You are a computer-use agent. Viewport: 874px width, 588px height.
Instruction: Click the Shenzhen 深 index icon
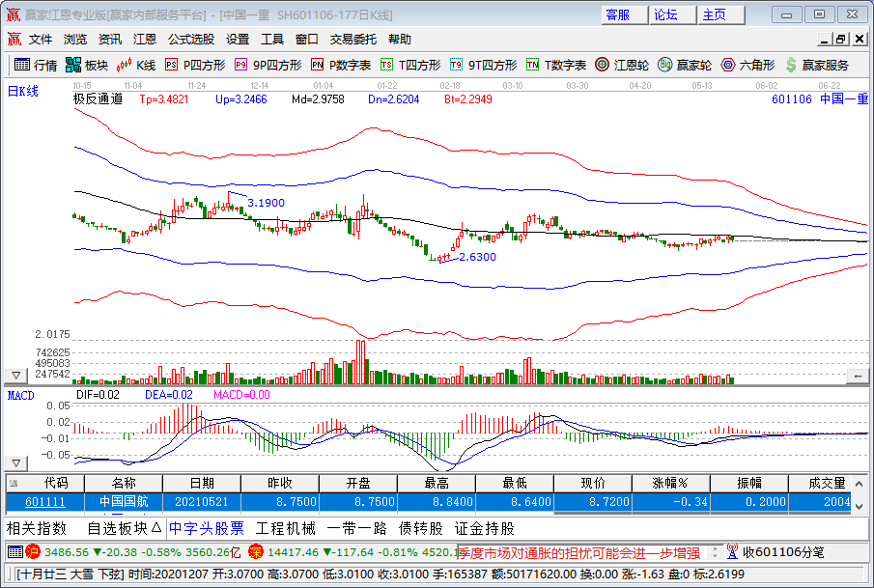pos(255,551)
